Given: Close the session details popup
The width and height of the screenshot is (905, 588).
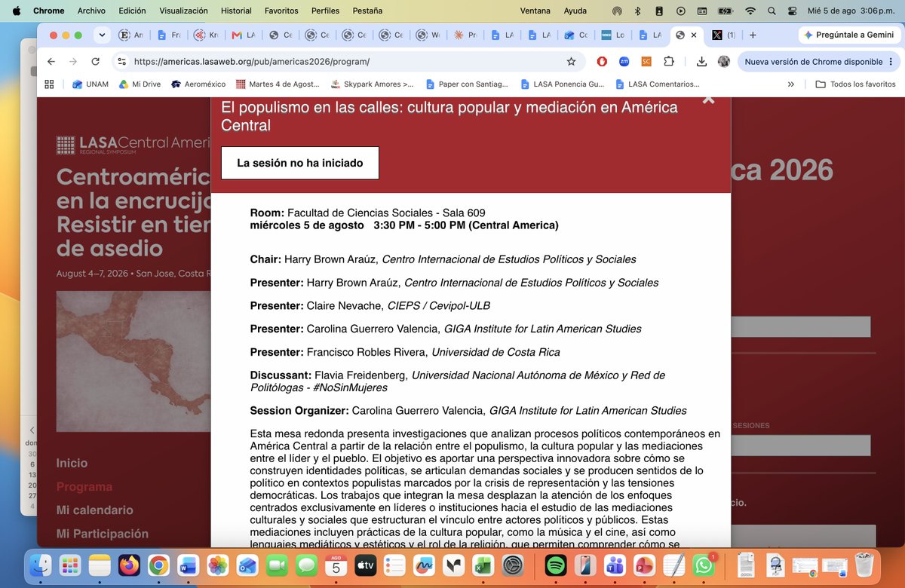Looking at the screenshot, I should [707, 99].
